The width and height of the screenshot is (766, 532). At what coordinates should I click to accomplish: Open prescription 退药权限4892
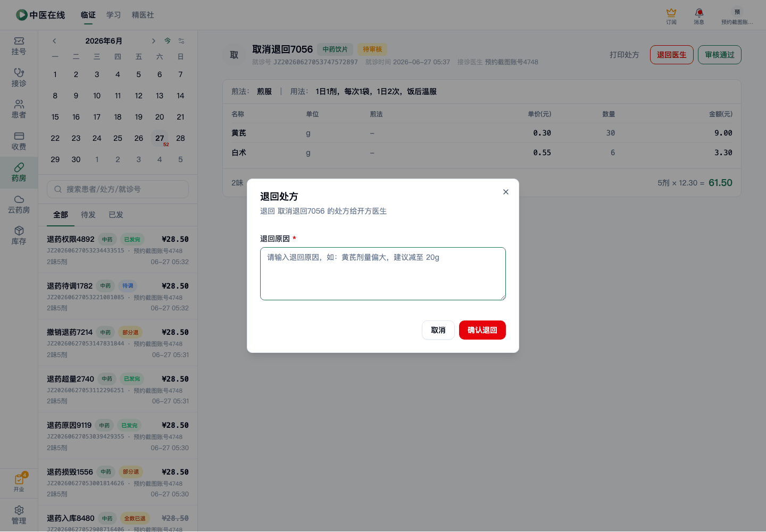point(118,250)
